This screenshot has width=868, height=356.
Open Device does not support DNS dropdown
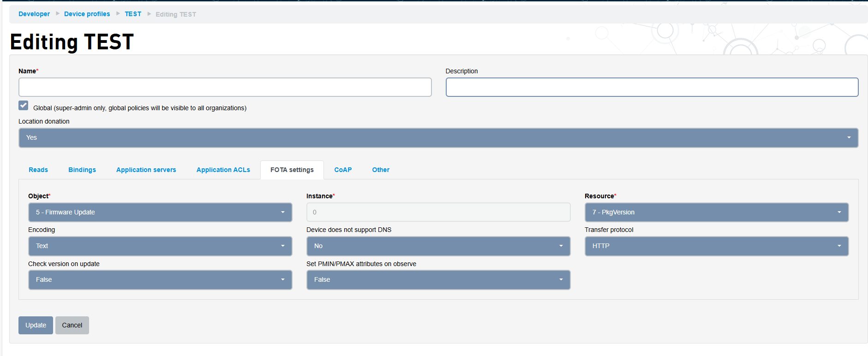tap(438, 246)
